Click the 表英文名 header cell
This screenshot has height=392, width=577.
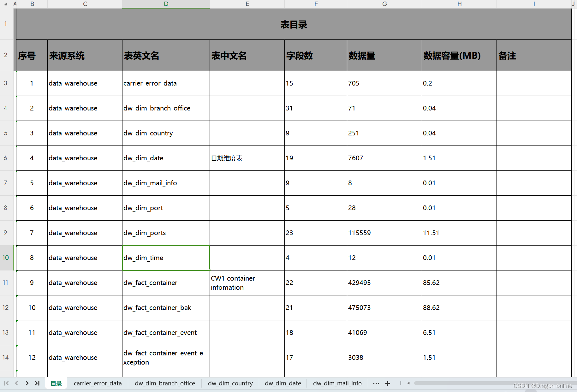(x=166, y=55)
